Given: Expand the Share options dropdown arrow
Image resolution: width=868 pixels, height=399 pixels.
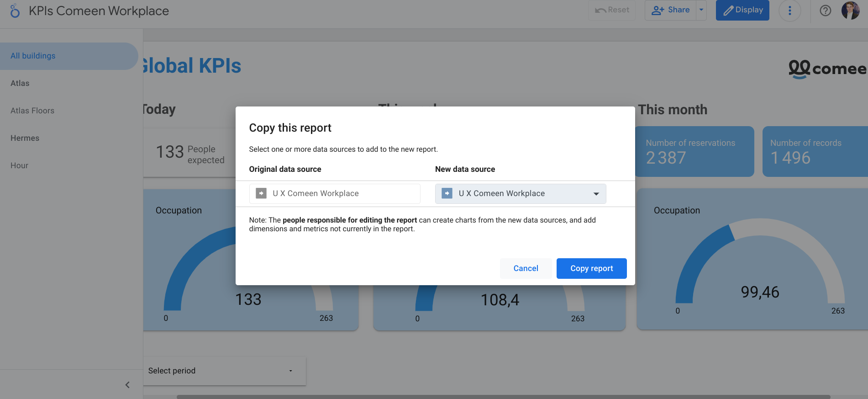Looking at the screenshot, I should (x=701, y=10).
